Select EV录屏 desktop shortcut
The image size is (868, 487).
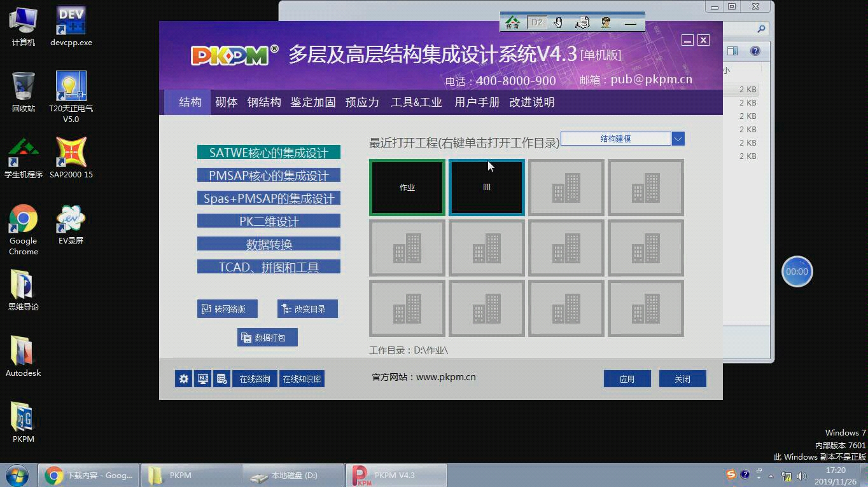71,224
